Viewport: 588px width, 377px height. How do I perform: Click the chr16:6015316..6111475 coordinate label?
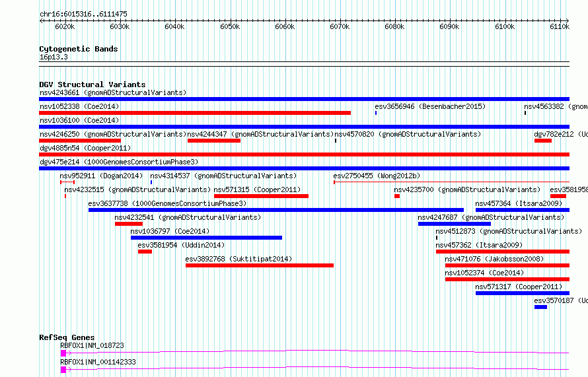tap(83, 14)
